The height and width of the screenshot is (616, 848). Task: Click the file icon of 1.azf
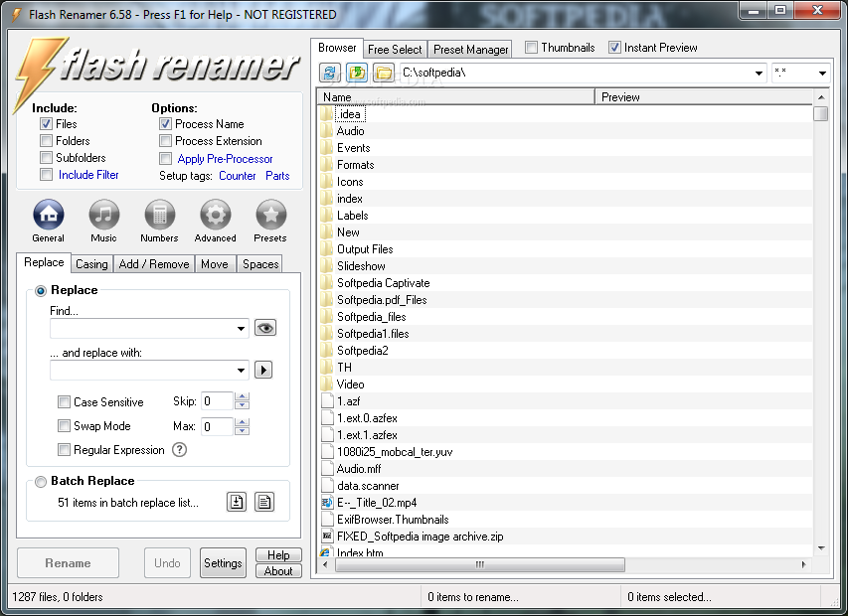click(327, 401)
